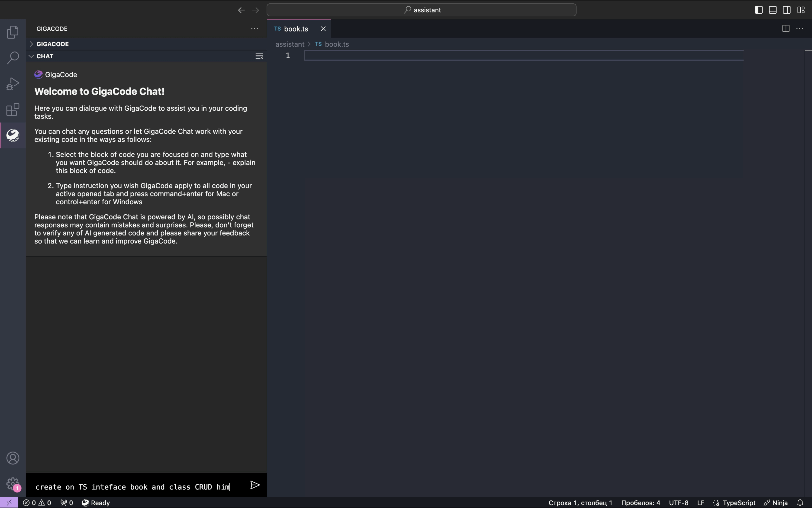Go back with the left arrow
Viewport: 812px width, 508px height.
coord(241,10)
